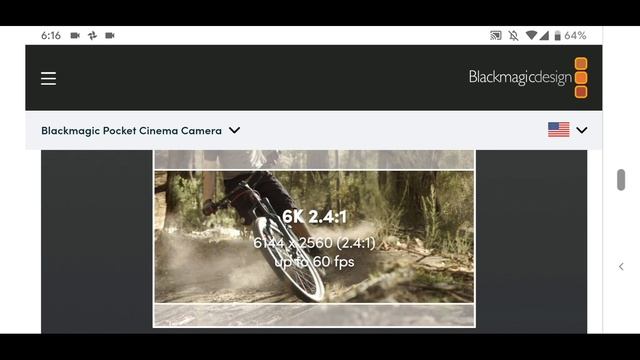Click the battery status icon
This screenshot has width=640, height=360.
(x=557, y=36)
